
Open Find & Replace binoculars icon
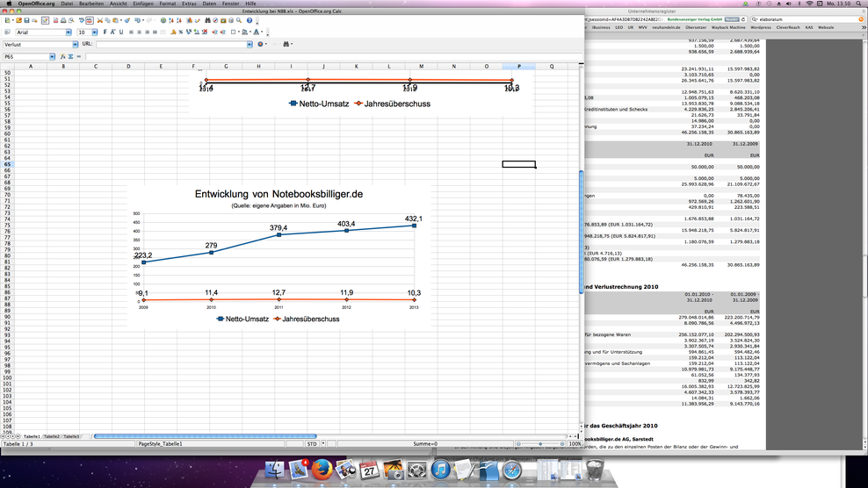(x=207, y=20)
